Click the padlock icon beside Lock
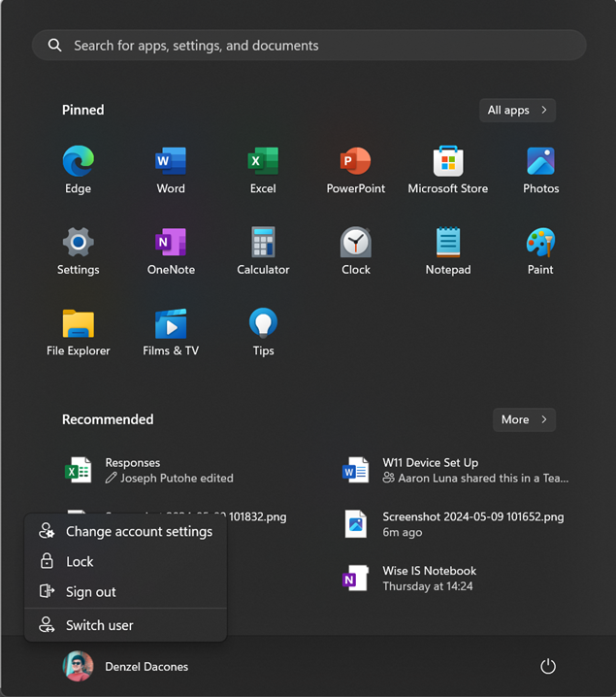 [47, 560]
